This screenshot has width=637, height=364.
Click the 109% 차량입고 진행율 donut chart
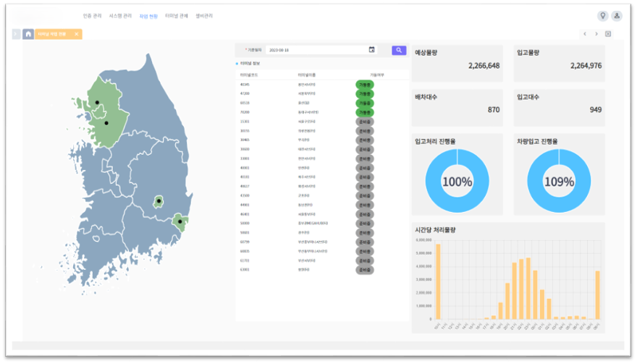[559, 181]
